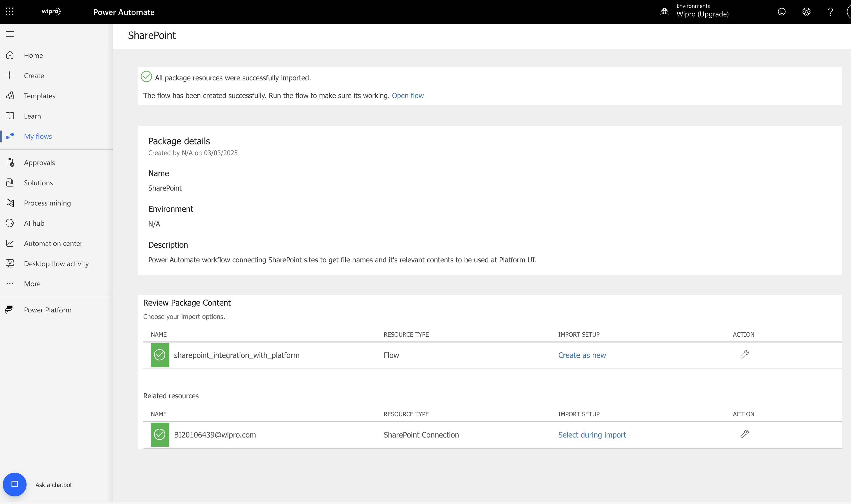Open the app launcher waffle icon
Viewport: 851px width, 504px height.
pyautogui.click(x=10, y=12)
